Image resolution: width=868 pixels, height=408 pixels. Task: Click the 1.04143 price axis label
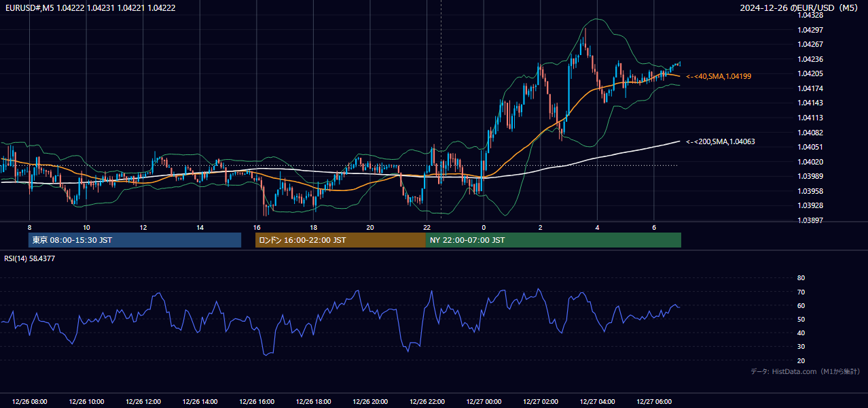(x=810, y=103)
